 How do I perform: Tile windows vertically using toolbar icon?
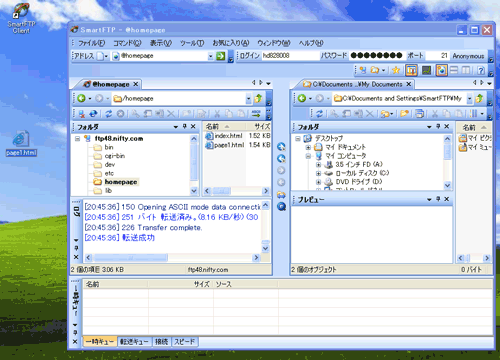466,70
